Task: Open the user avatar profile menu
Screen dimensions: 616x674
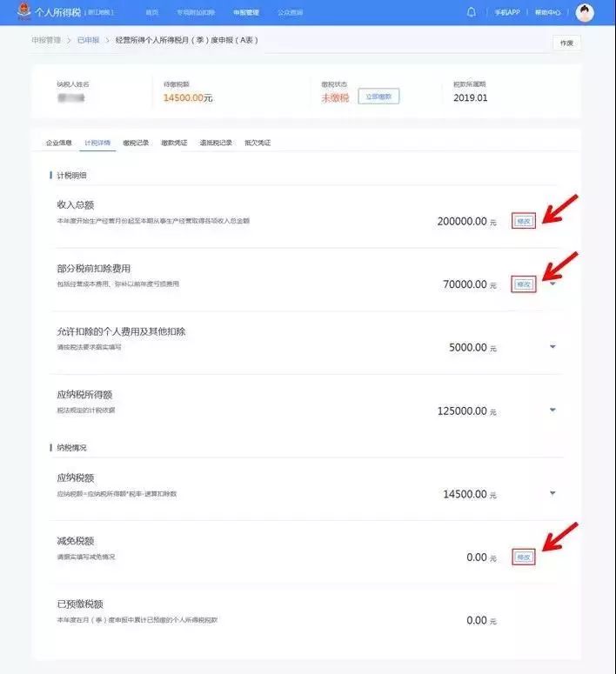Action: coord(585,12)
